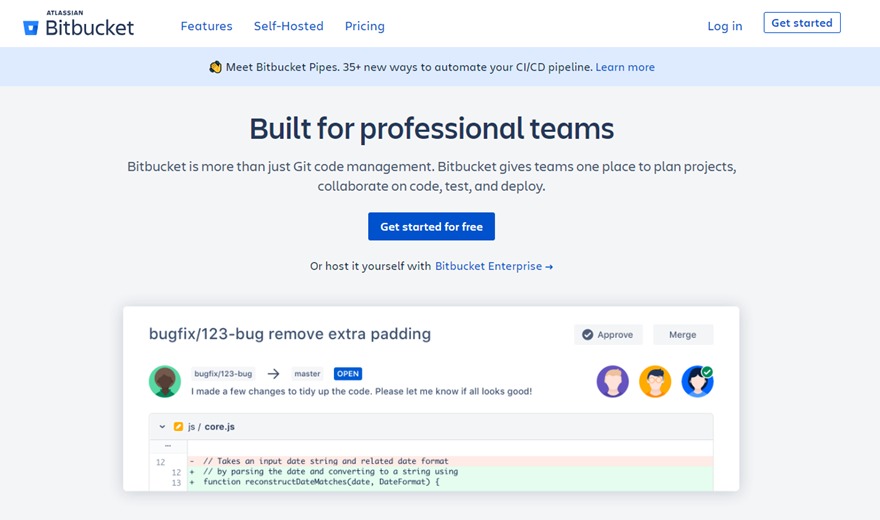This screenshot has width=880, height=520.
Task: Click the arrow between branch and master
Action: (273, 374)
